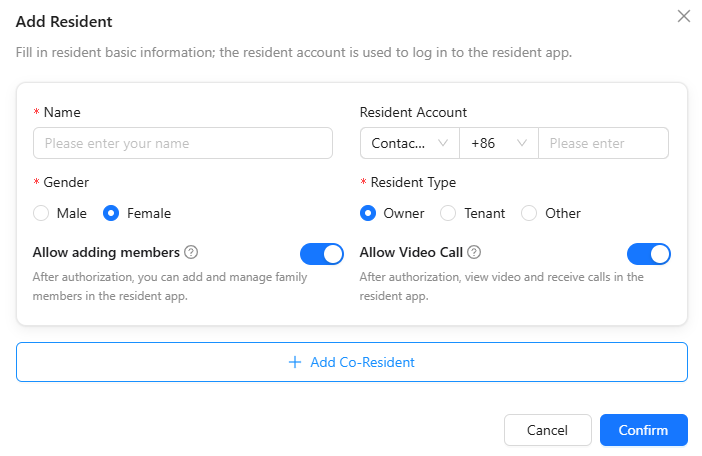Click the help icon beside Allow adding members

(x=191, y=252)
